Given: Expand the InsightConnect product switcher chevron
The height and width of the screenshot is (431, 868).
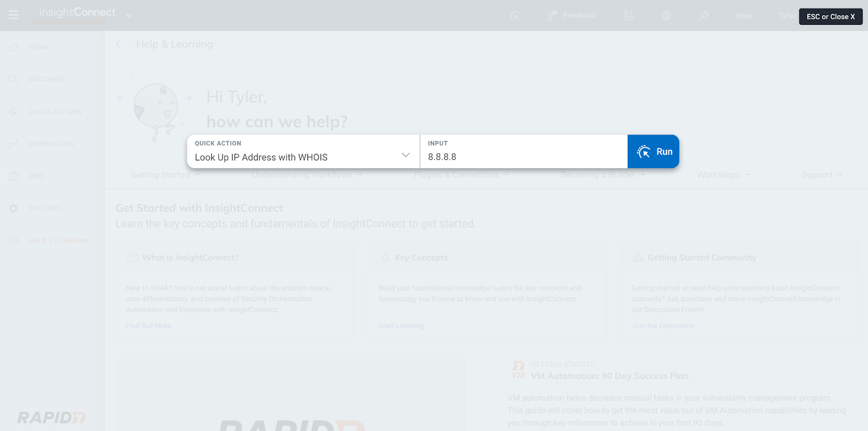Looking at the screenshot, I should point(129,16).
